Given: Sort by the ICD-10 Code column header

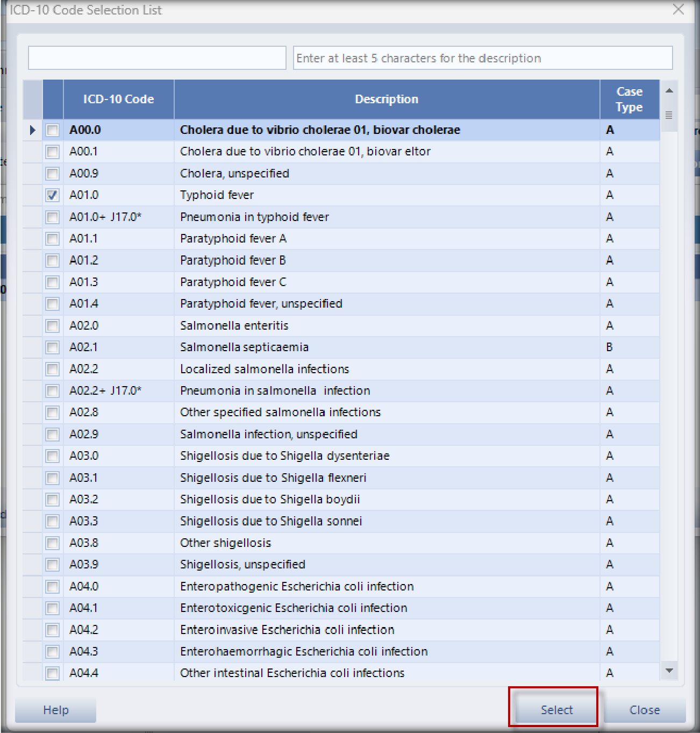Looking at the screenshot, I should pyautogui.click(x=118, y=99).
